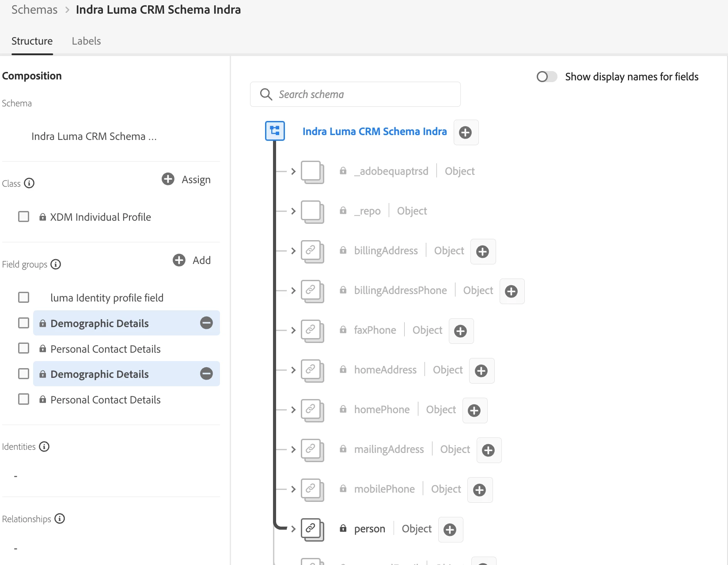Expand the mobilePhone node

pos(293,489)
